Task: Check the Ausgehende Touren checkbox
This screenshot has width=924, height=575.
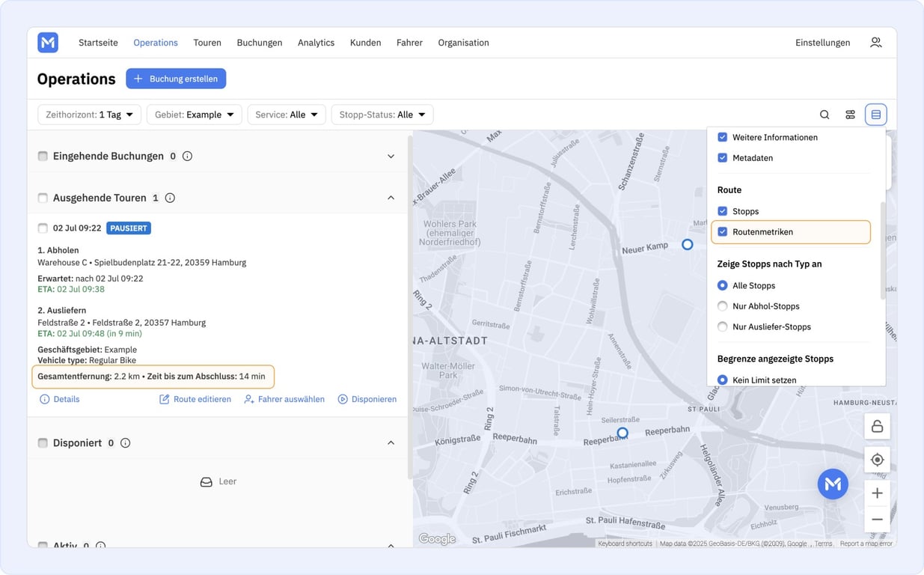Action: (43, 198)
